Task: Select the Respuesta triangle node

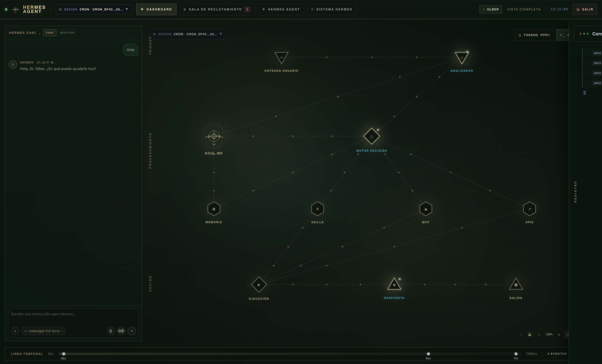Action: (x=394, y=284)
